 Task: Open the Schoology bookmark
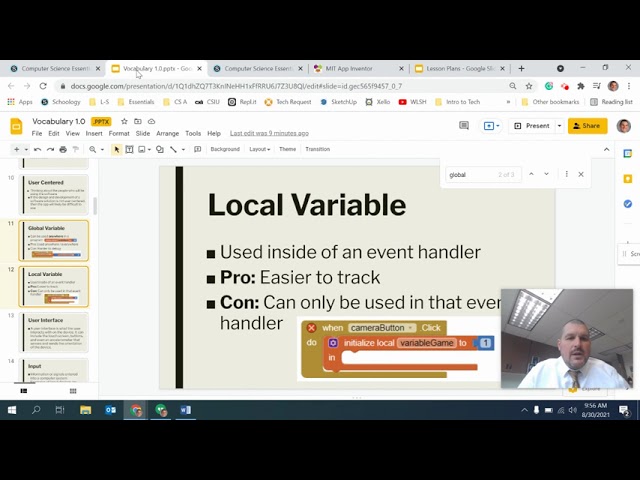point(61,102)
